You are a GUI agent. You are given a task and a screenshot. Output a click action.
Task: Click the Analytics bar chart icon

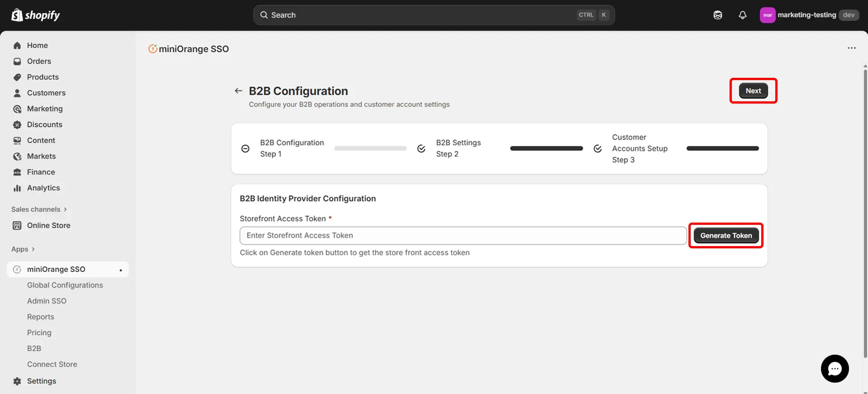[x=17, y=188]
